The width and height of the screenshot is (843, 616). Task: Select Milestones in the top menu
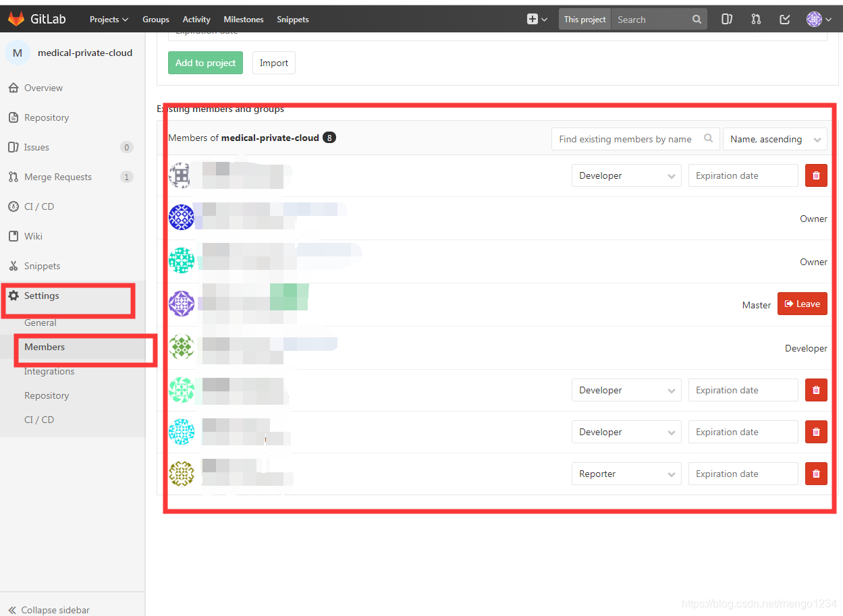tap(243, 19)
